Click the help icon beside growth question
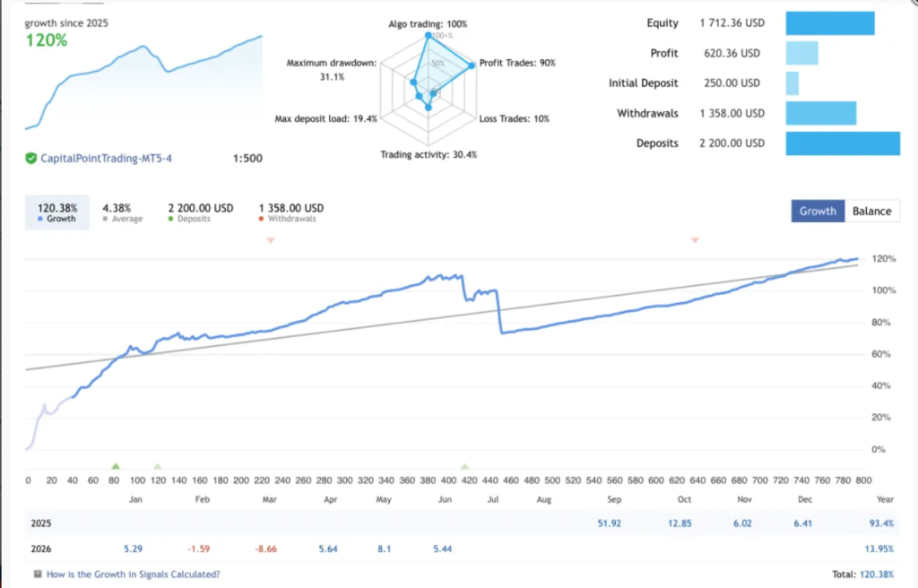 [38, 574]
